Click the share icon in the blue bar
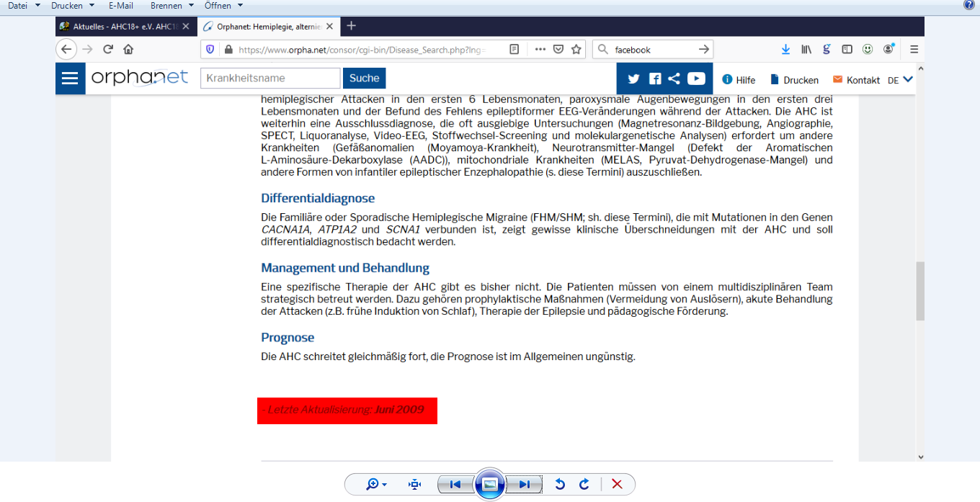 point(674,79)
